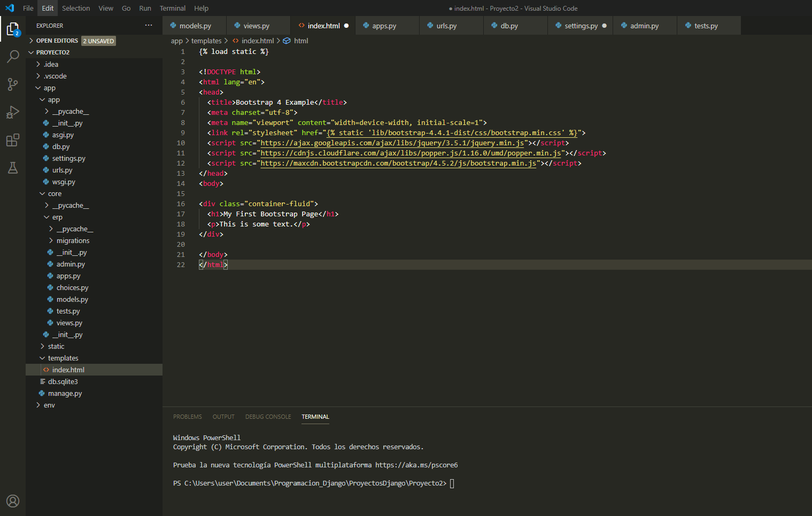
Task: Expand the .vscode folder
Action: (x=94, y=76)
